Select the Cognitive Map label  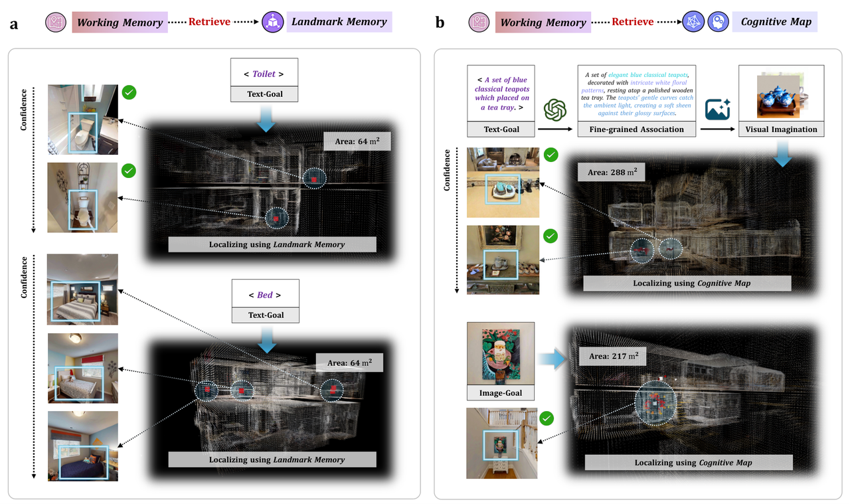(776, 22)
